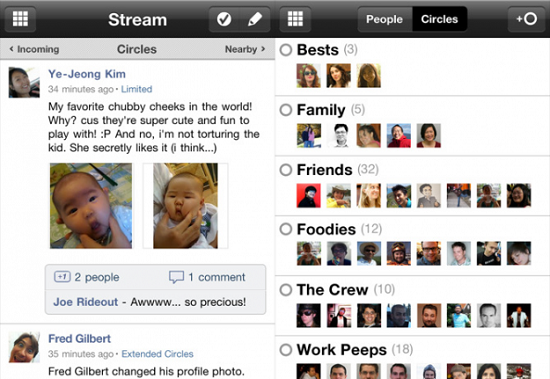This screenshot has height=379, width=550.
Task: Open the Limited visibility link
Action: pos(136,89)
